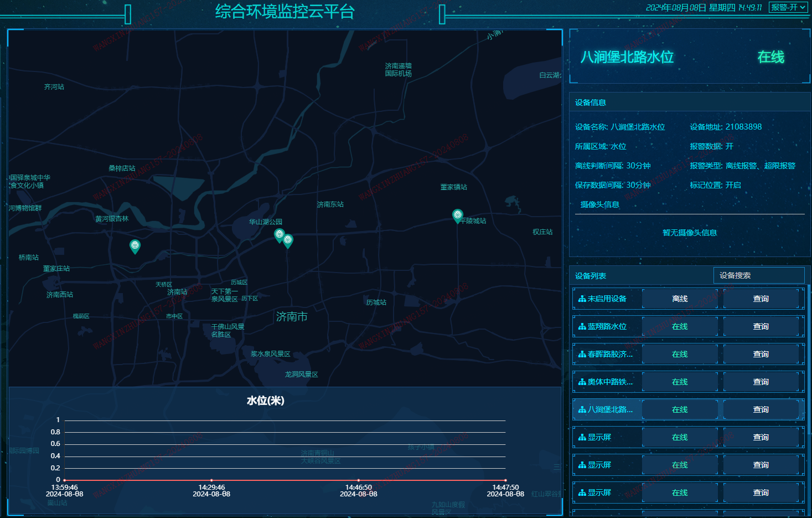
Task: Click the device icon beside 未启用设备
Action: click(x=582, y=299)
